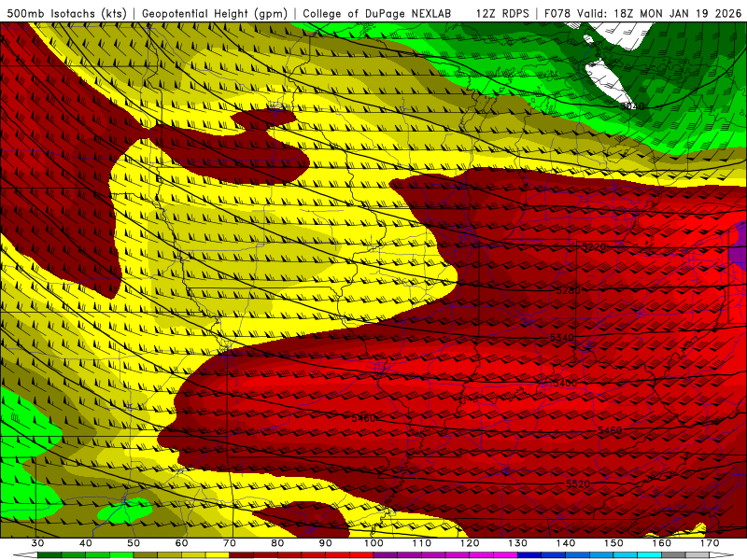Pick the gray swatch above 160 on colorbar
Viewport: 747px width, 560px height.
(674, 555)
